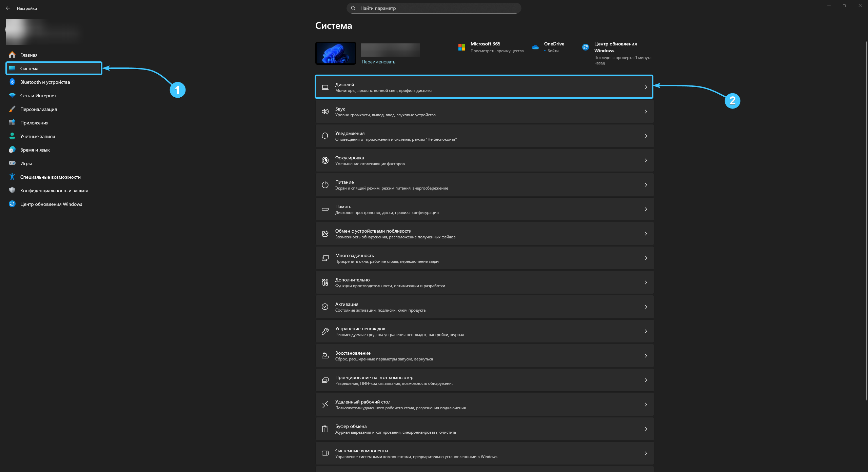Click the Power icon in Питание row

point(325,185)
